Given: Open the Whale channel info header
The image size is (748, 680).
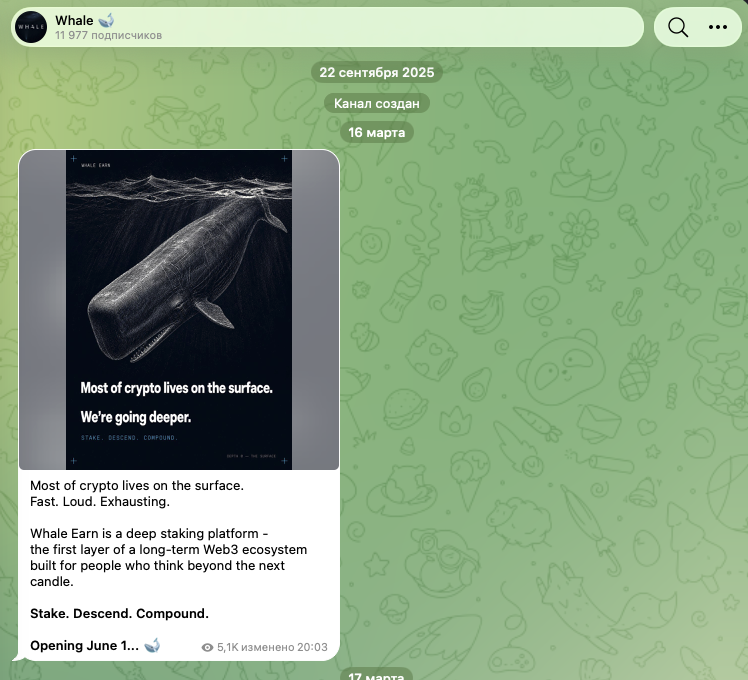Looking at the screenshot, I should [327, 27].
